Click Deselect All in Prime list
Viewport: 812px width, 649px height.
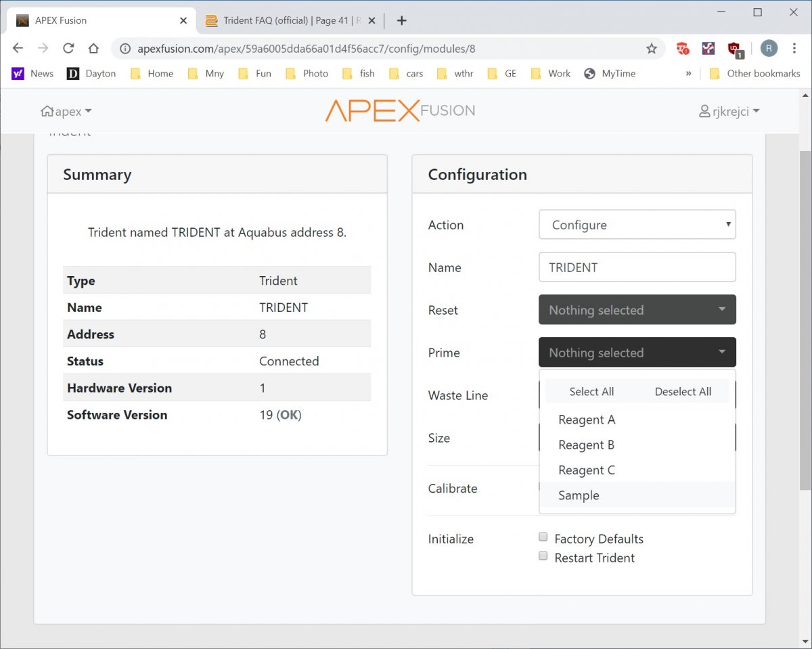click(683, 392)
